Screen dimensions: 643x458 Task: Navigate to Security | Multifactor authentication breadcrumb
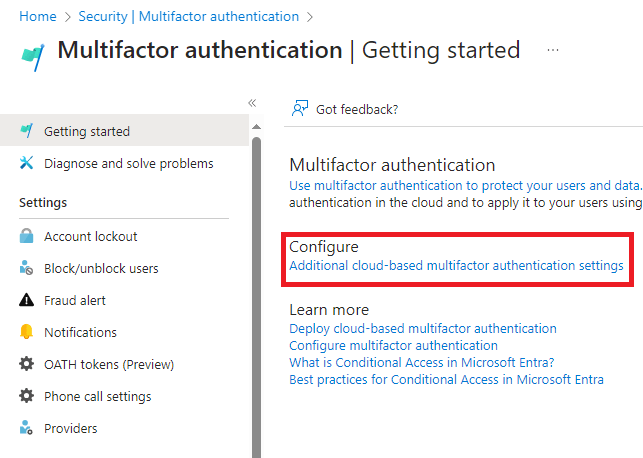(x=189, y=17)
